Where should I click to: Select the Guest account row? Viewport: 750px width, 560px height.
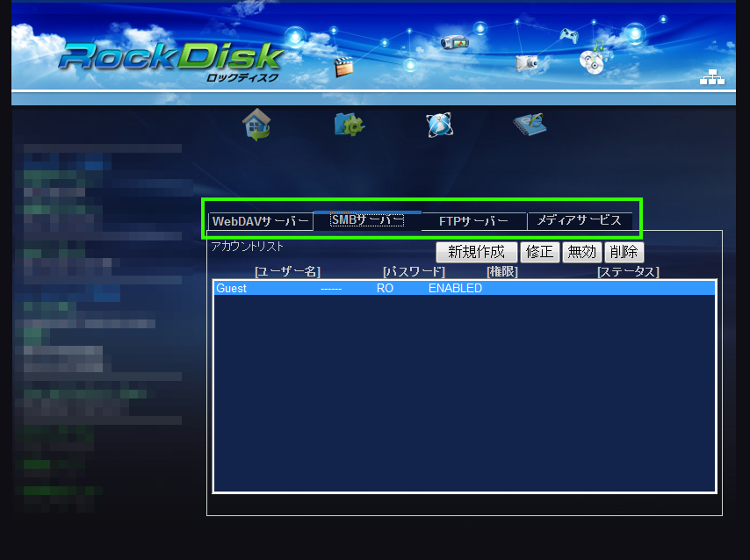coord(464,288)
